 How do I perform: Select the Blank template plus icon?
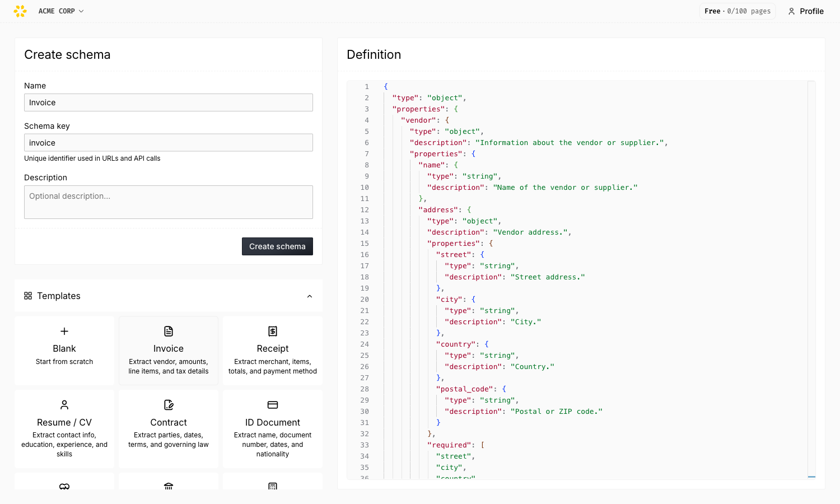(x=64, y=331)
